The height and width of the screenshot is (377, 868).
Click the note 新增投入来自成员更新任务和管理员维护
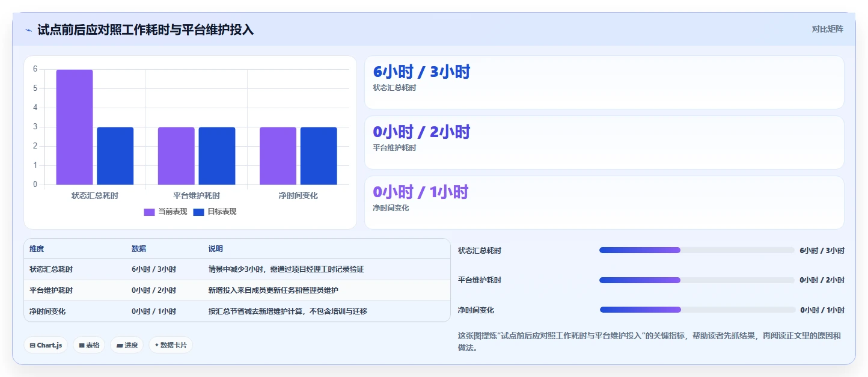point(274,290)
